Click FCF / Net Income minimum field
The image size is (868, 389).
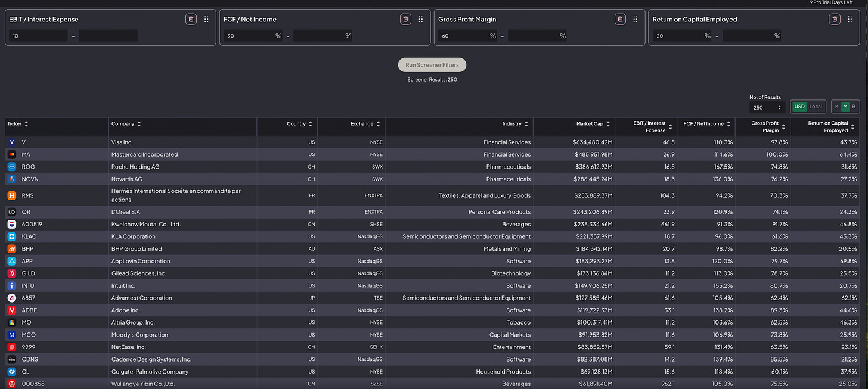click(253, 36)
